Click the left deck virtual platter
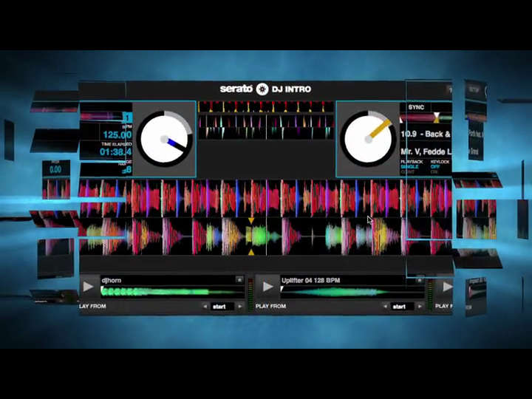The width and height of the screenshot is (532, 399). pos(164,138)
